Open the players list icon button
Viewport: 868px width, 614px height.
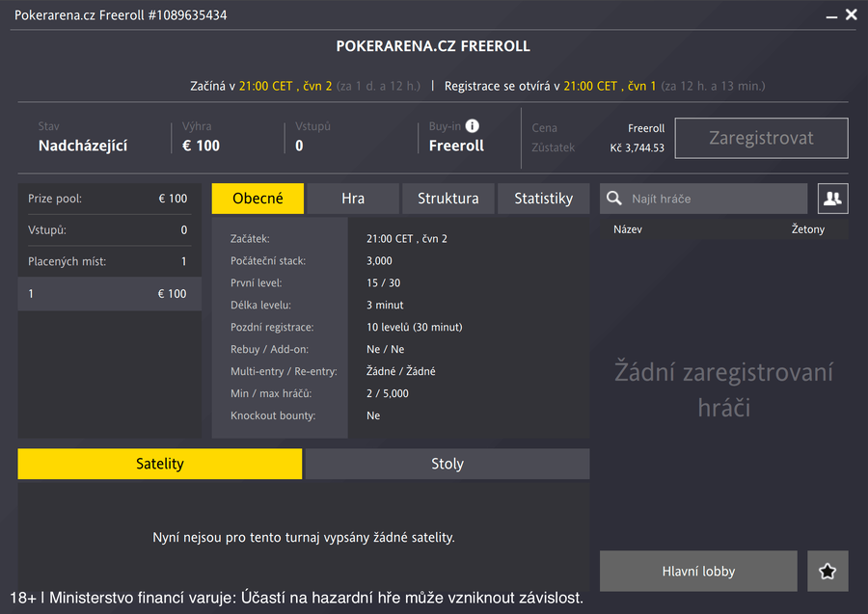pos(832,199)
